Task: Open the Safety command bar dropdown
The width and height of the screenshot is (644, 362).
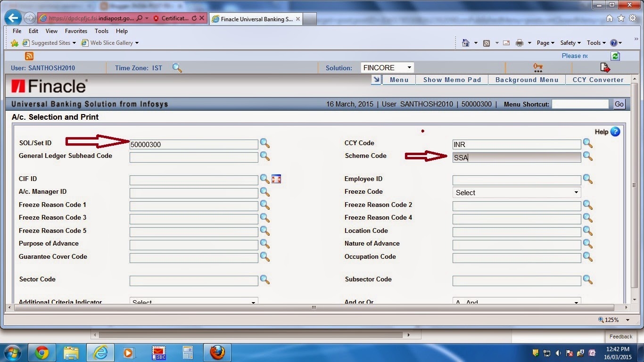Action: 570,43
